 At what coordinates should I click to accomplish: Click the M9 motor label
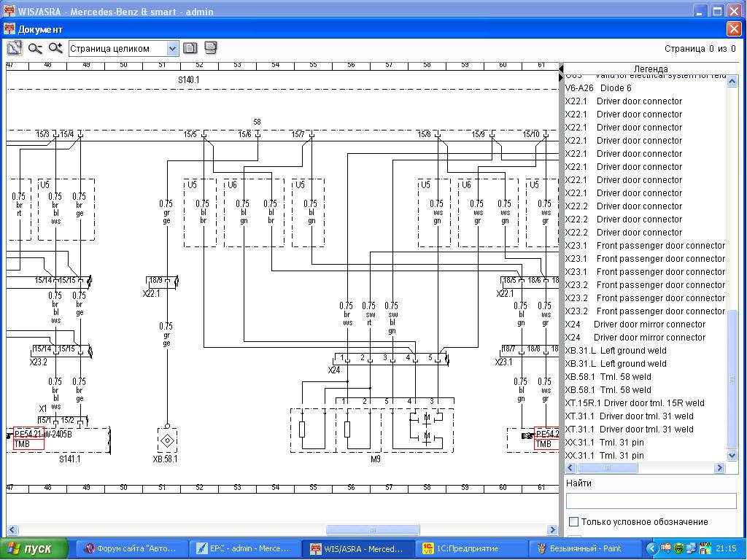[376, 459]
